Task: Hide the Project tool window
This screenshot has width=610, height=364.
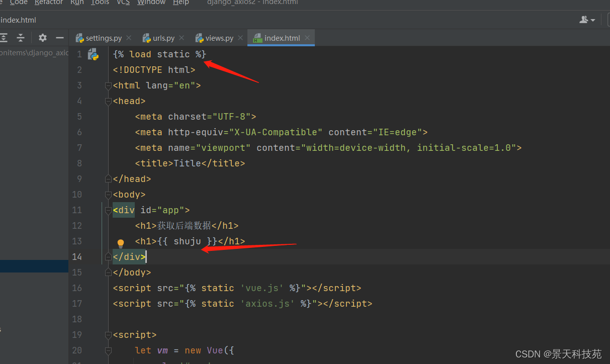Action: tap(60, 38)
